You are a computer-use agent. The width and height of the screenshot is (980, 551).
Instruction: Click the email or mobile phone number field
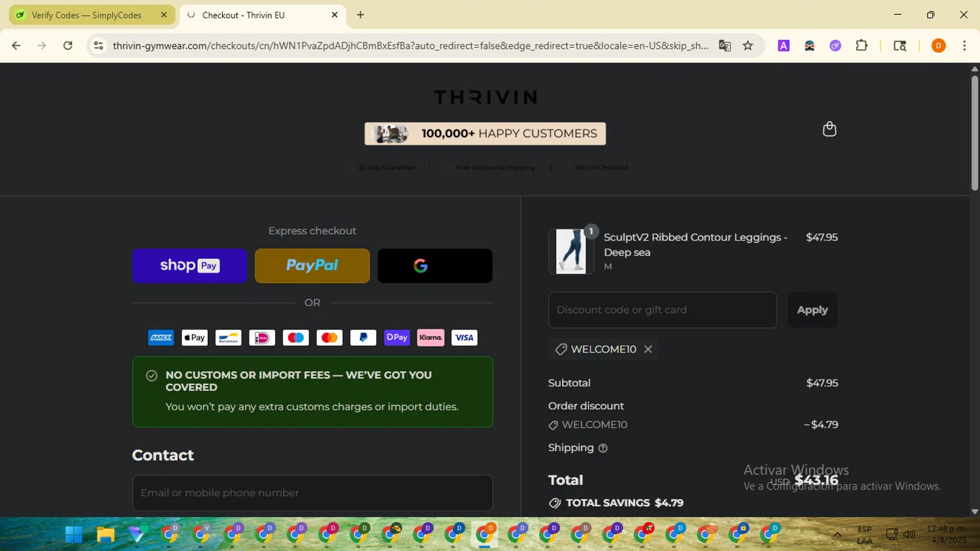pos(312,493)
